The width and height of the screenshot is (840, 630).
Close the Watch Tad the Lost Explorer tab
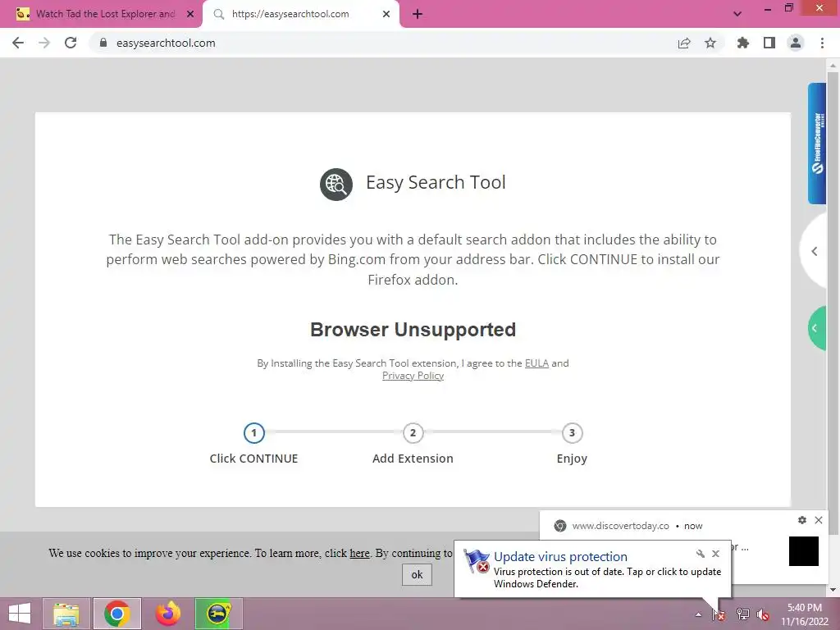click(x=190, y=14)
